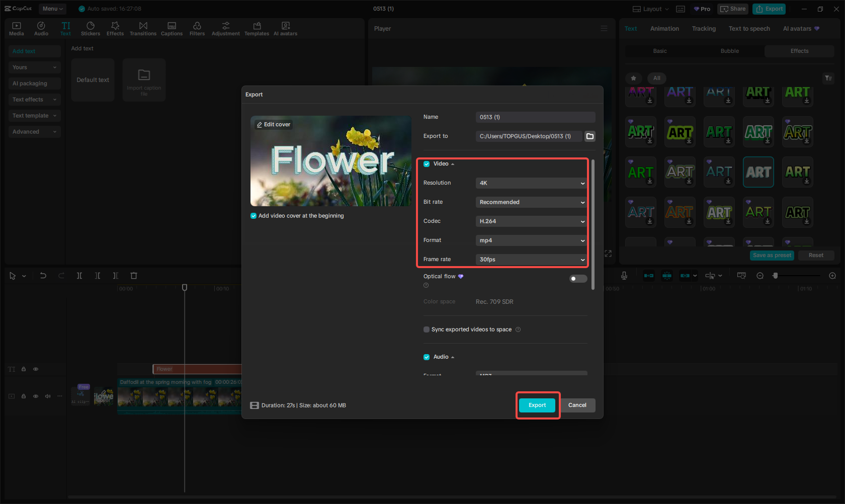The height and width of the screenshot is (504, 845).
Task: Select the Basic sub-tab
Action: pyautogui.click(x=660, y=51)
